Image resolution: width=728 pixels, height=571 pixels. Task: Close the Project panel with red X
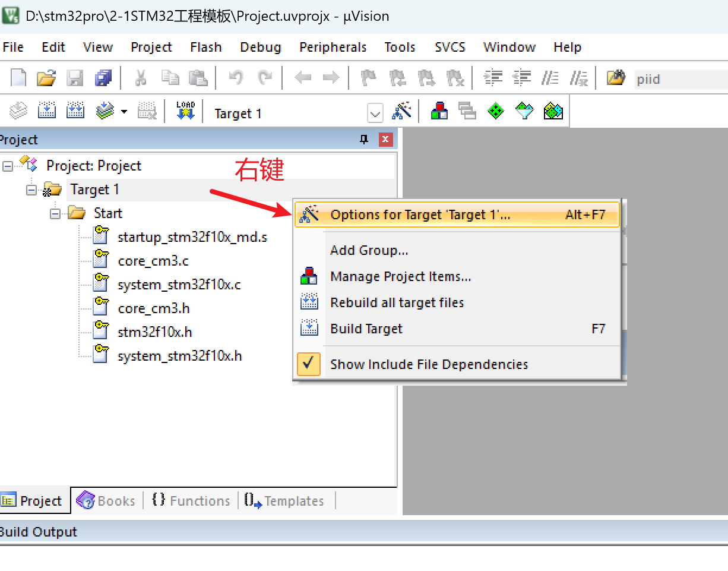386,140
